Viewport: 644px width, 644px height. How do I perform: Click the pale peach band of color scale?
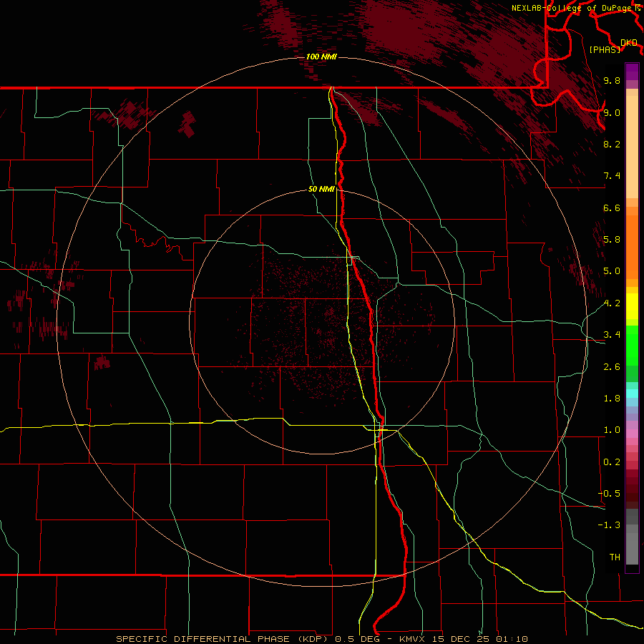632,147
